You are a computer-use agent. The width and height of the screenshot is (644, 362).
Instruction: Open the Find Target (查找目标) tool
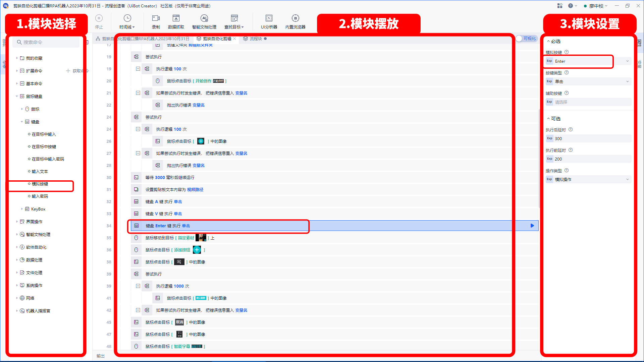click(x=234, y=21)
